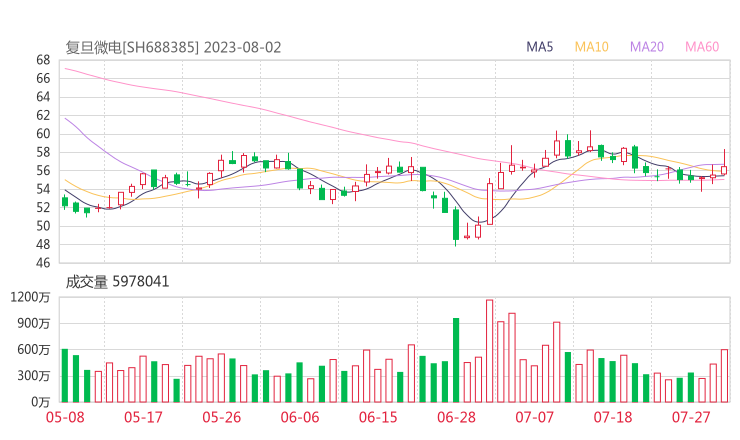Click the 60 price axis label

coord(43,134)
